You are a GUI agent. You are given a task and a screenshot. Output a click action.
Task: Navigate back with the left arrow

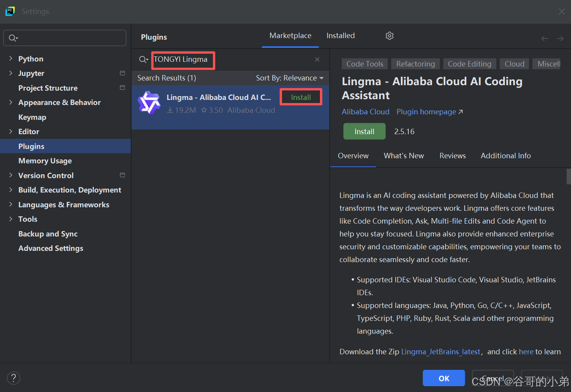click(545, 38)
